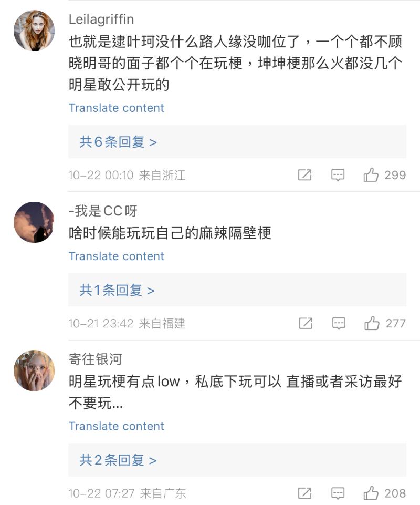Tap comment bubble icon on 寄往银河's post
The height and width of the screenshot is (505, 420).
coord(338,493)
